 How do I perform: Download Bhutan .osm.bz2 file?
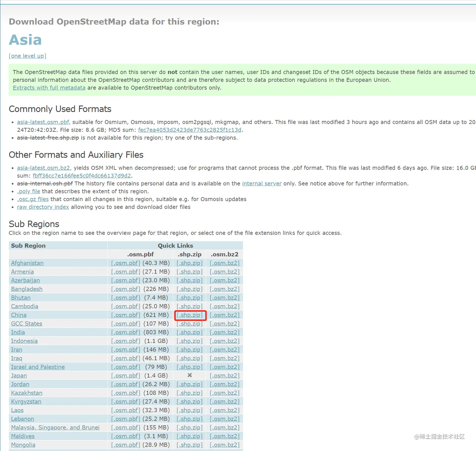pyautogui.click(x=225, y=298)
